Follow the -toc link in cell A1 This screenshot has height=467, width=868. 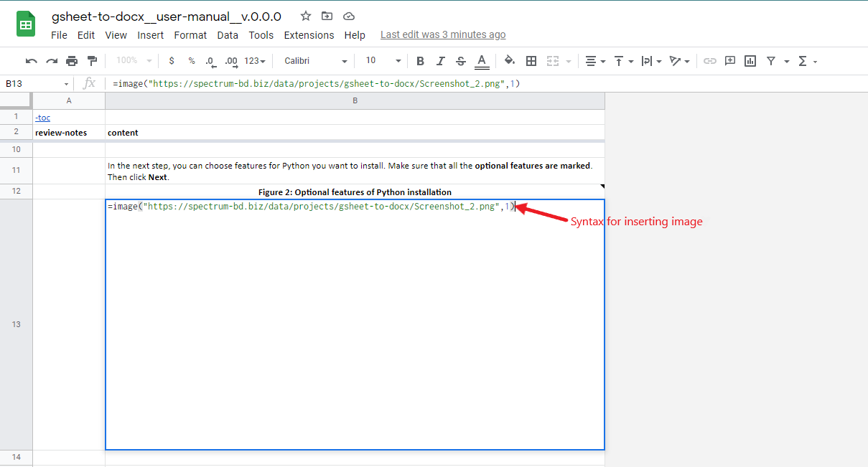point(42,117)
